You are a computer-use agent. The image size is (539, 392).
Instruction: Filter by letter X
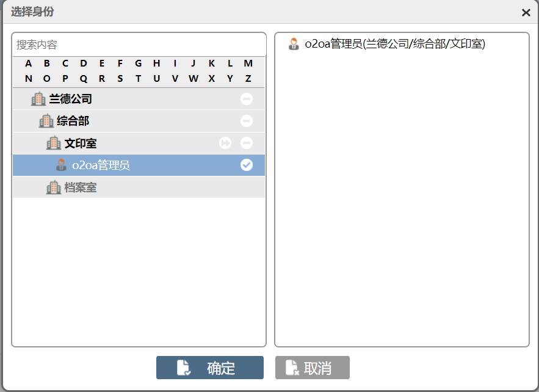point(212,79)
